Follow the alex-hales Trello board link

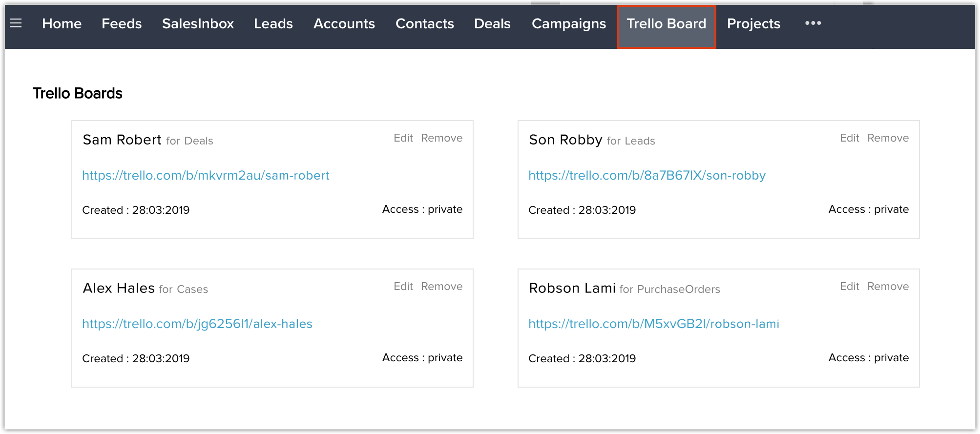coord(197,324)
